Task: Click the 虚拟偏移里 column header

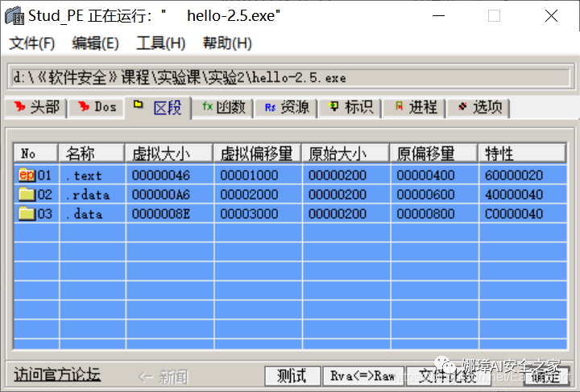Action: coord(258,153)
